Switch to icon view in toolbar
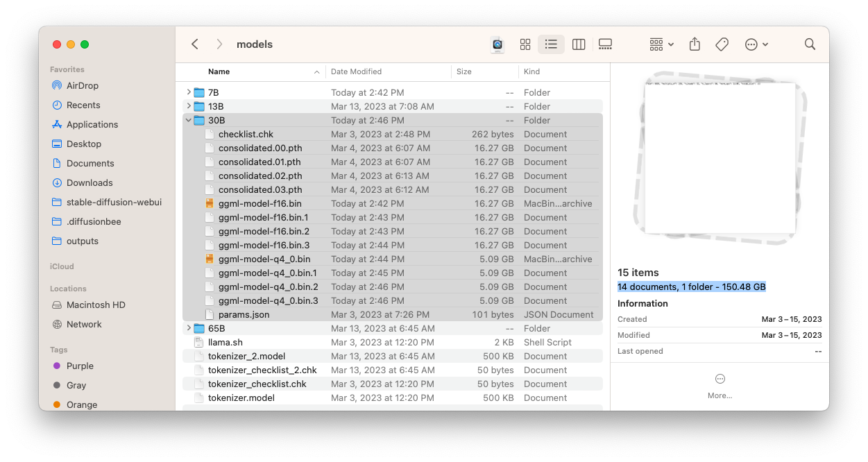This screenshot has height=462, width=868. coord(525,44)
